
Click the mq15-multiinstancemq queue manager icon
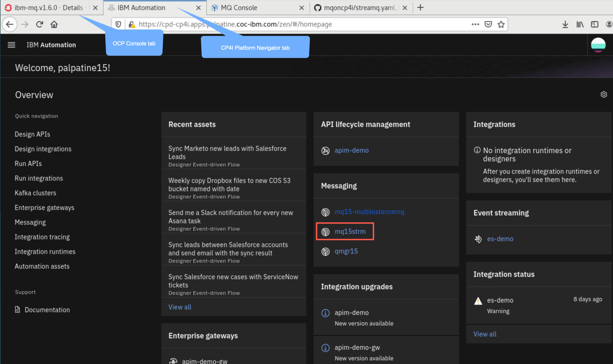coord(325,212)
